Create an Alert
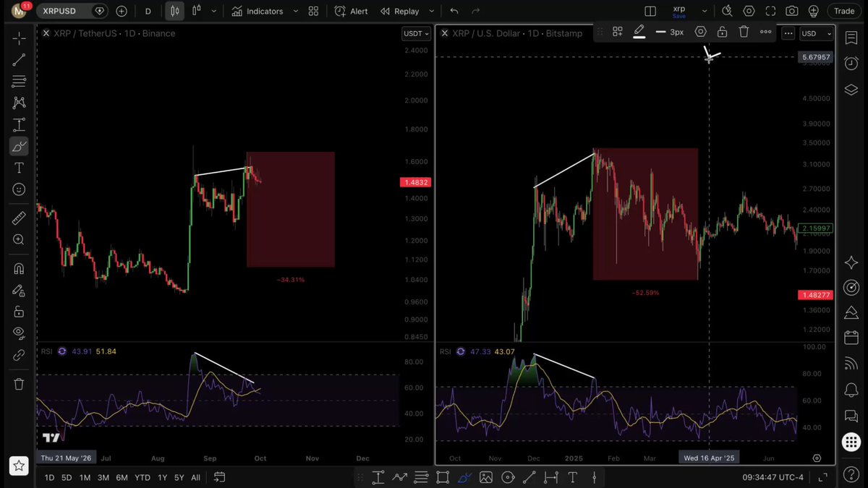 [x=351, y=12]
